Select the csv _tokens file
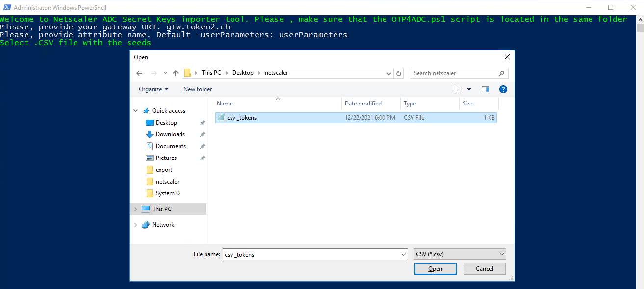644x289 pixels. (x=356, y=118)
